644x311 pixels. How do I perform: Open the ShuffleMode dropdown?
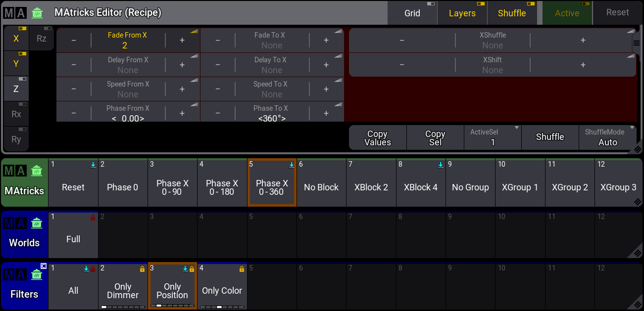tap(607, 137)
